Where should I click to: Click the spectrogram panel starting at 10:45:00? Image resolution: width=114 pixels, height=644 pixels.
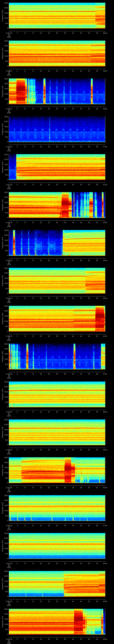tap(57, 318)
